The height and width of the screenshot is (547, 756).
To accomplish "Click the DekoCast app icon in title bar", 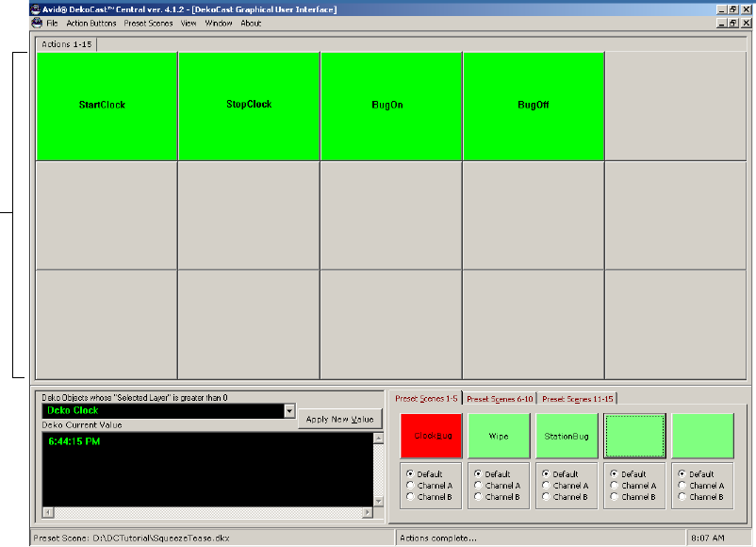I will click(x=35, y=9).
